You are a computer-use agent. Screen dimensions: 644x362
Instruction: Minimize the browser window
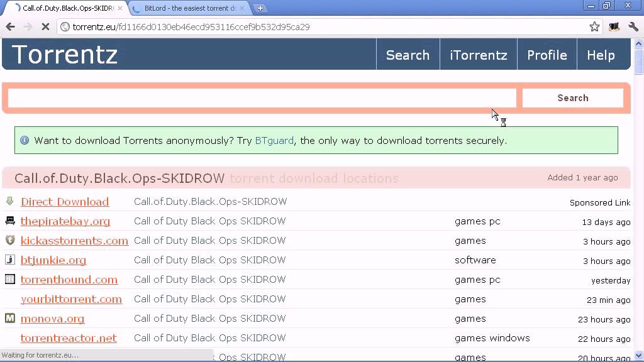pyautogui.click(x=591, y=6)
